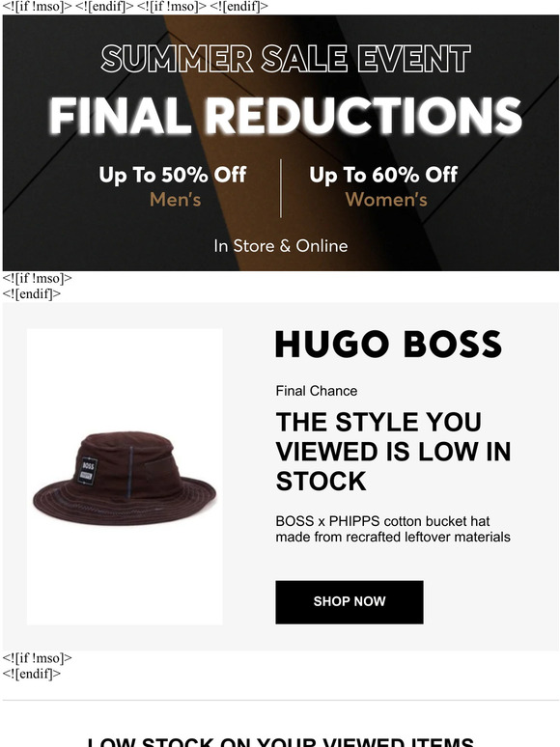
Task: Click the SUMMER SALE EVENT outlined heading
Action: pos(286,59)
